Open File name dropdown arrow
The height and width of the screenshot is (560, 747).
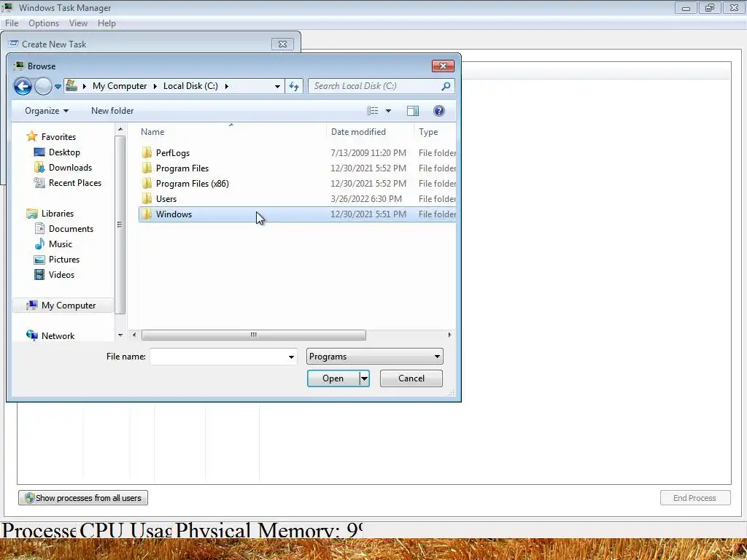click(291, 357)
